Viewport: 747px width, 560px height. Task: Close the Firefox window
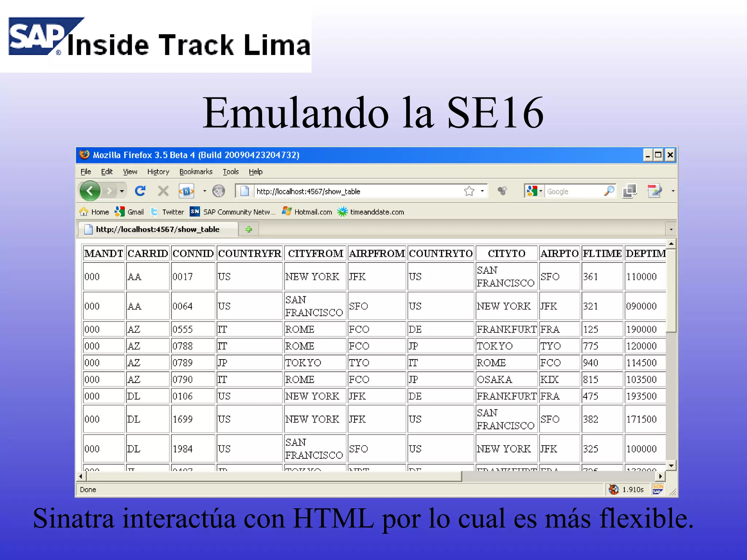[670, 155]
